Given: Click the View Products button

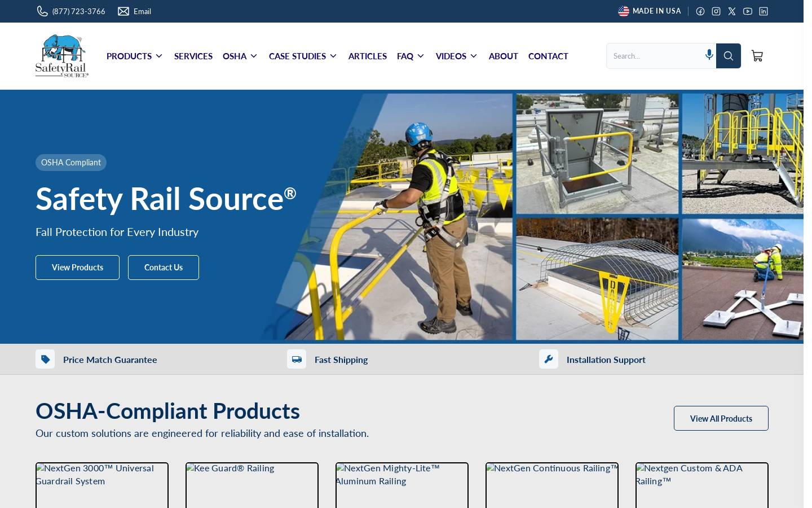Looking at the screenshot, I should [x=77, y=268].
